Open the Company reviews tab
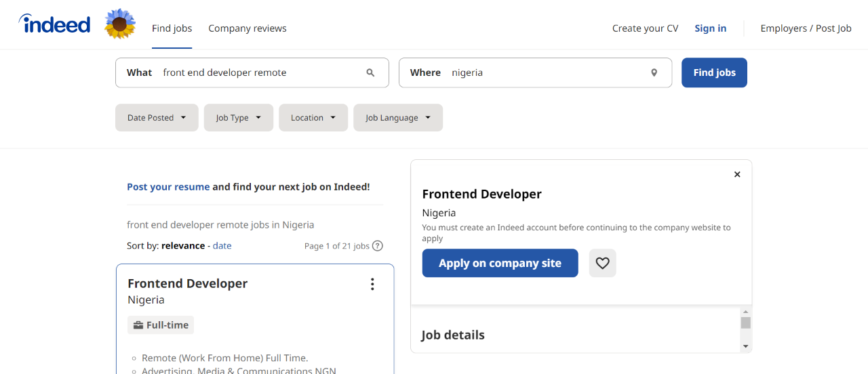 (248, 28)
